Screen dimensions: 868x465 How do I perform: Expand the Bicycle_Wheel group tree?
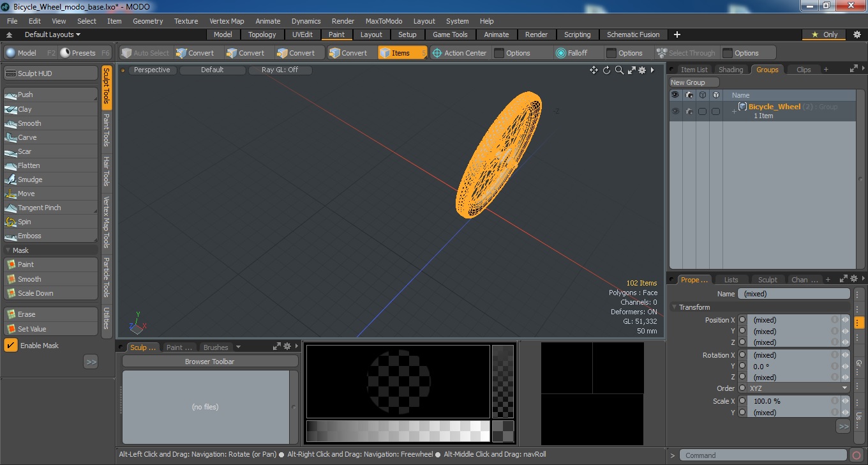pyautogui.click(x=734, y=111)
